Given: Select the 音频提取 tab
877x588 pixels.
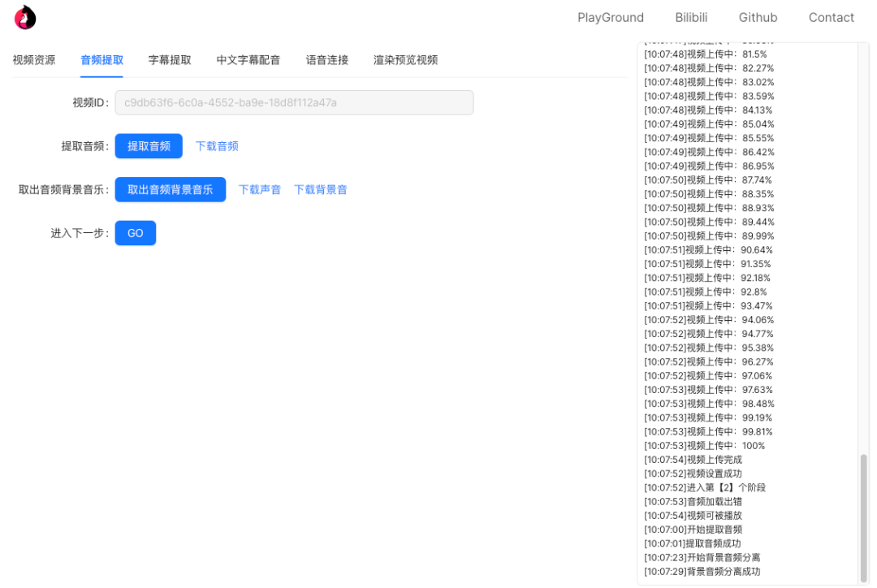Looking at the screenshot, I should [x=102, y=59].
